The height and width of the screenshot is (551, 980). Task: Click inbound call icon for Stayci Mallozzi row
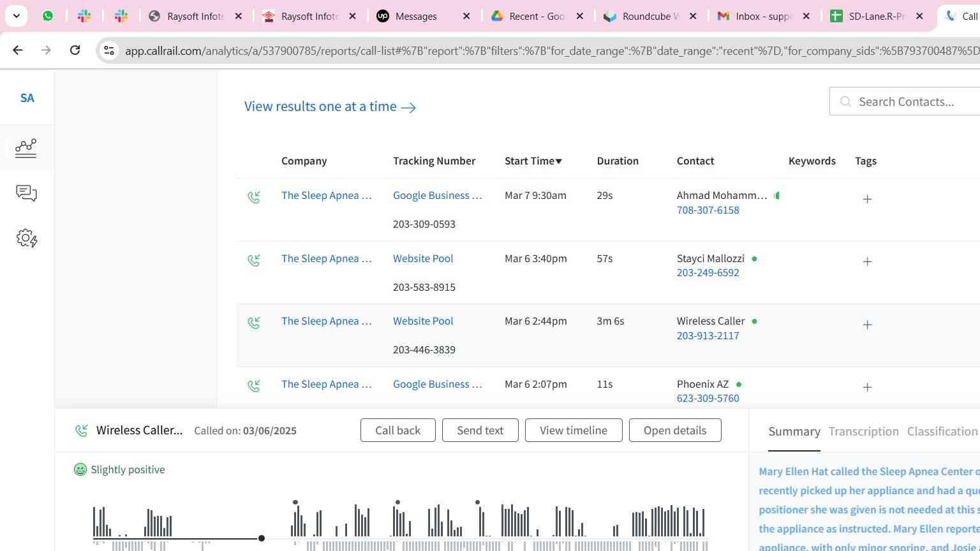[x=254, y=260]
